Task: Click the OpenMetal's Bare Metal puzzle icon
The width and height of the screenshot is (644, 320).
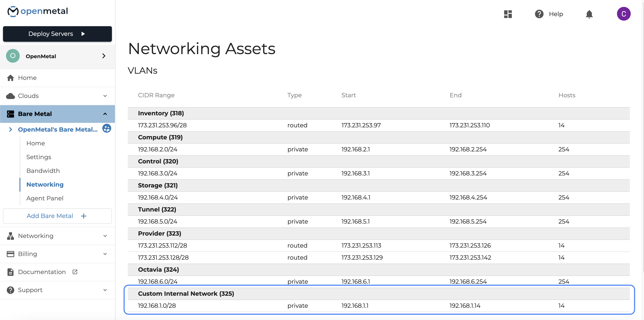Action: coord(105,129)
